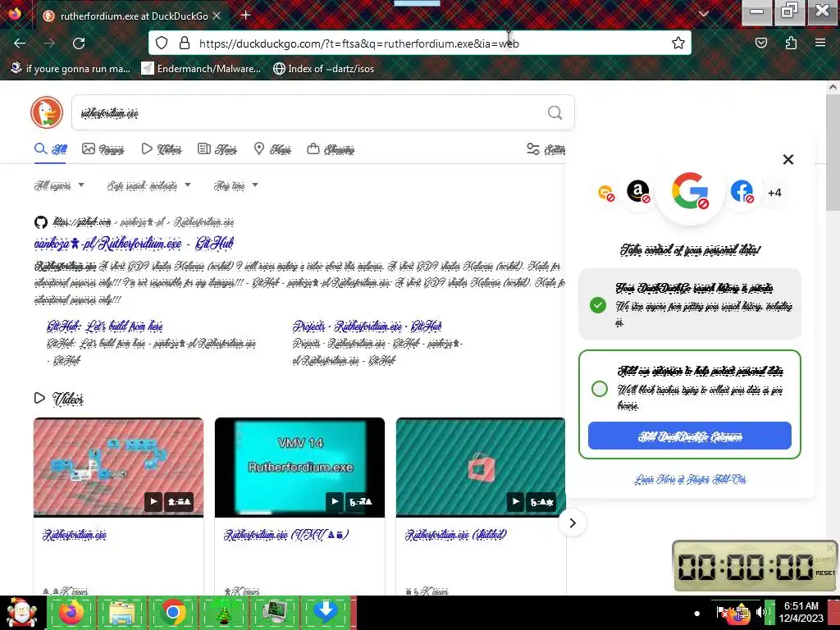Follow the Learn More at Firefox Add-Ons link
The image size is (840, 630).
690,479
